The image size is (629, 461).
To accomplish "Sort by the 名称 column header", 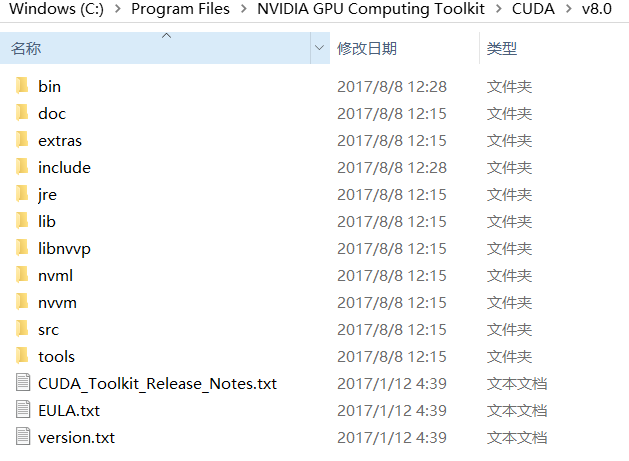I will point(155,48).
